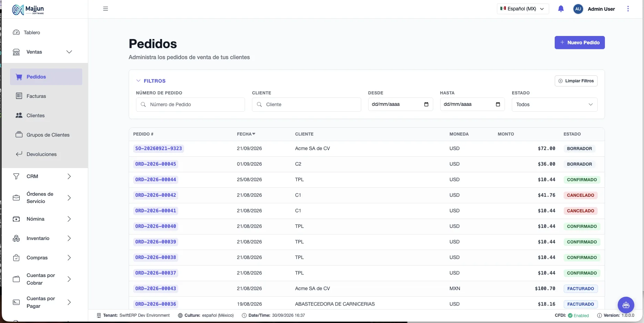Click the Inventario boxes icon

[x=16, y=238]
